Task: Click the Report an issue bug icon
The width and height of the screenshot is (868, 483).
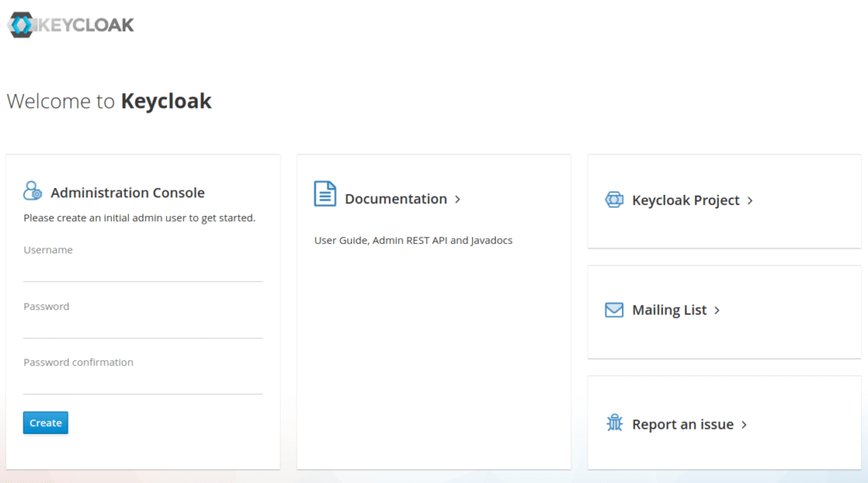Action: coord(615,423)
